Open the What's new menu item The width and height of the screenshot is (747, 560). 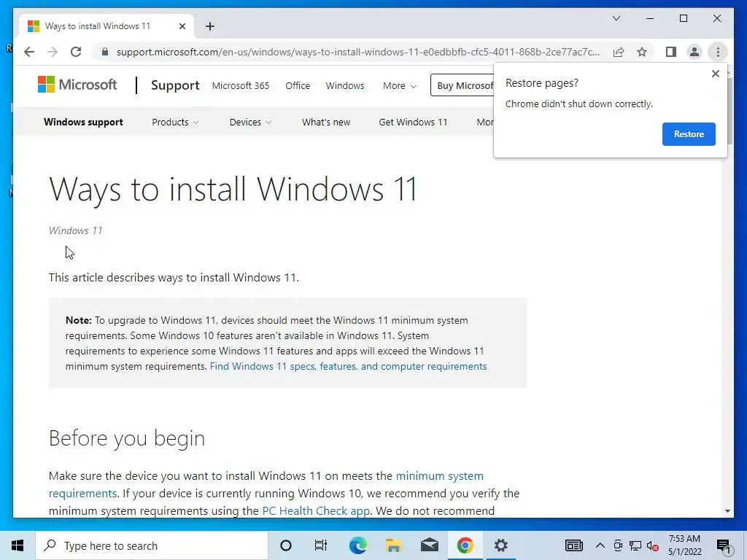(x=326, y=122)
